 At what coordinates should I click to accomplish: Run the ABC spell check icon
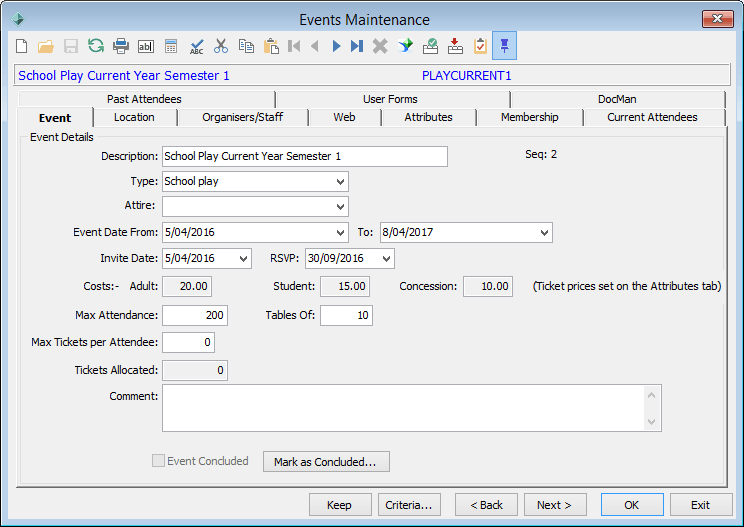coord(196,46)
